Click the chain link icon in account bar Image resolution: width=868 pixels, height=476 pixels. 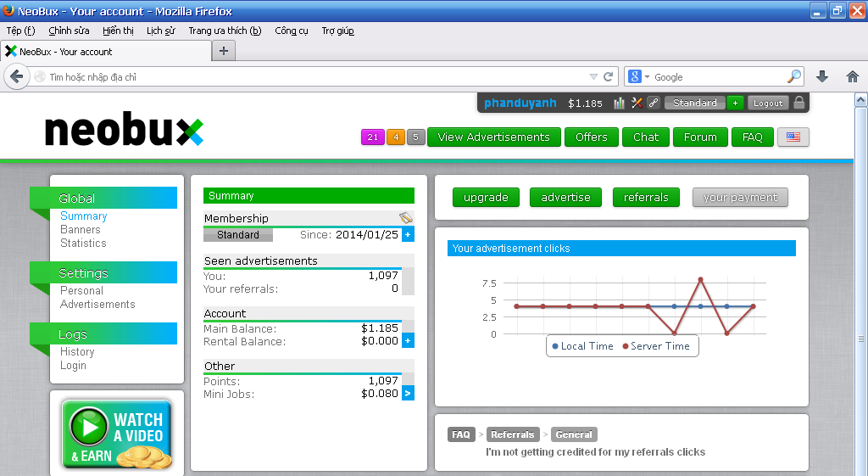point(654,103)
